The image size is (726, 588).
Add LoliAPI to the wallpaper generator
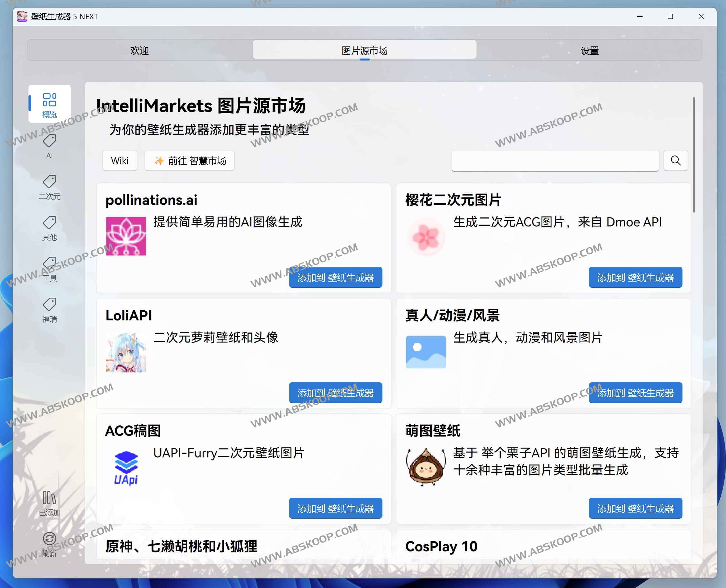(336, 393)
